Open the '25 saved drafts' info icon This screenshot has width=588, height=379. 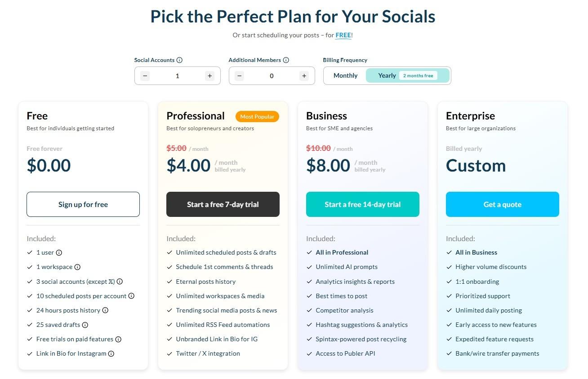85,325
